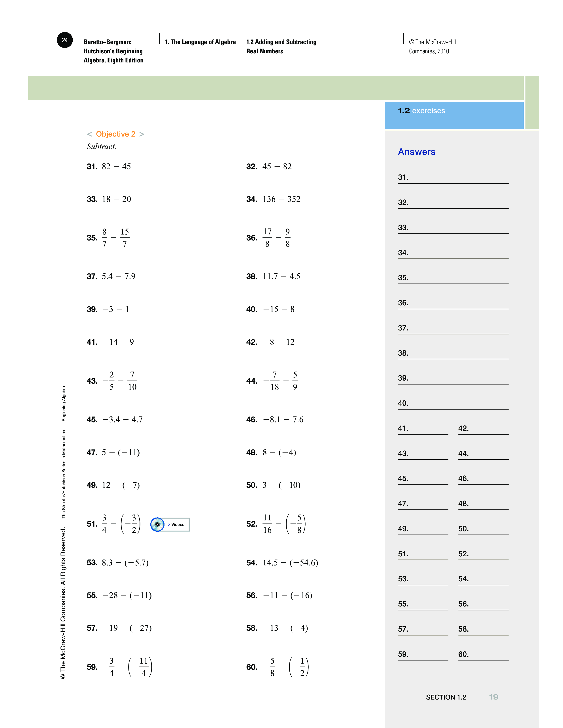Screen dimensions: 563x728
Task: Click the McGraw-Hill Companies, 2010 copyright header
Action: [432, 47]
